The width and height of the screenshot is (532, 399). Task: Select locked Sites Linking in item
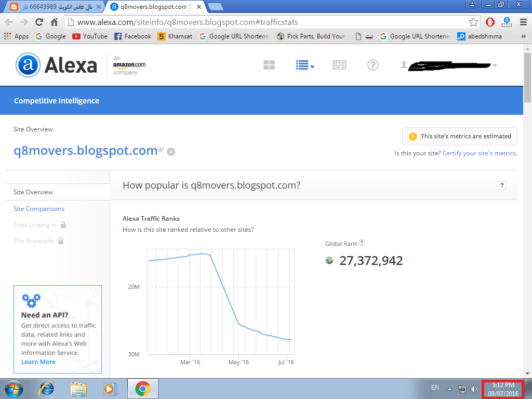tap(39, 225)
